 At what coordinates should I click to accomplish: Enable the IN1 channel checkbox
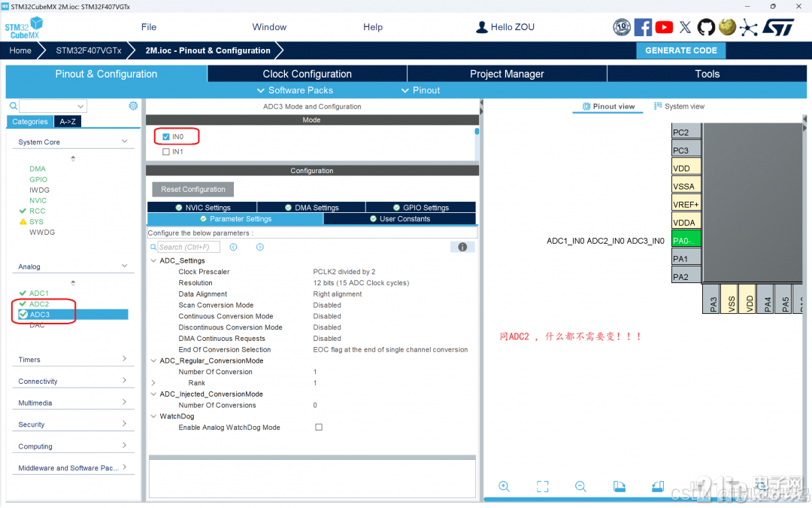point(166,152)
